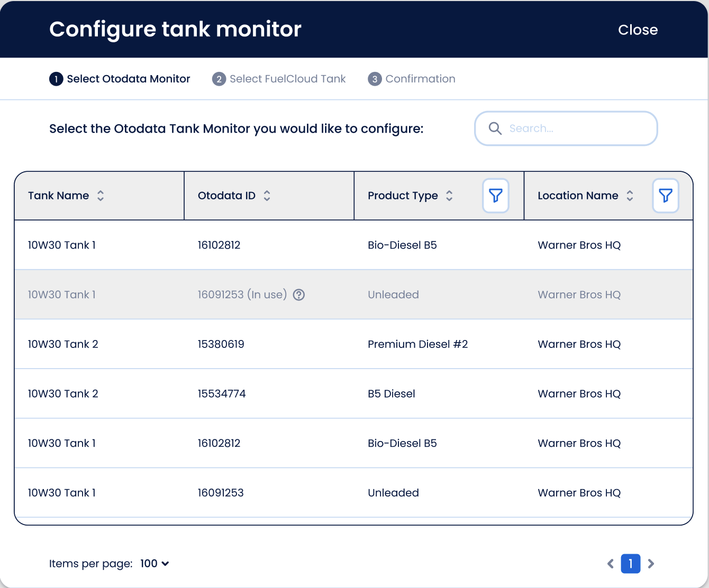Click the magnifier icon in the search box
This screenshot has height=588, width=709.
point(495,128)
